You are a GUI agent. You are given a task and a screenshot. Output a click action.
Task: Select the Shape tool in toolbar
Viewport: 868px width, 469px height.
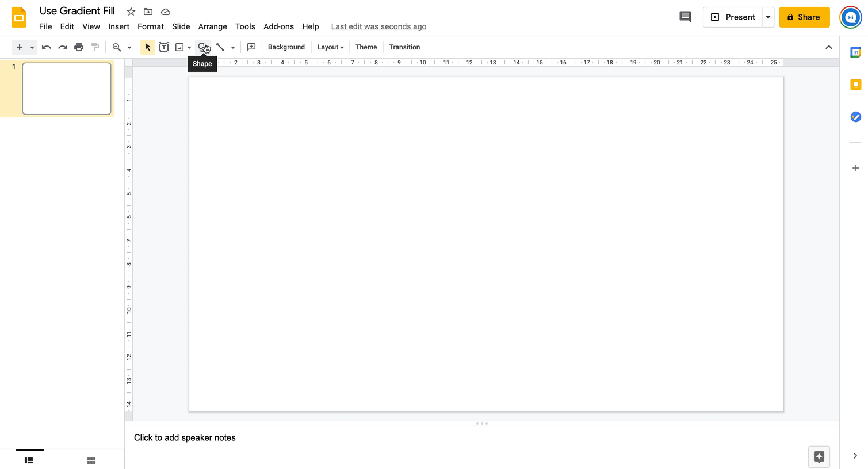tap(203, 47)
